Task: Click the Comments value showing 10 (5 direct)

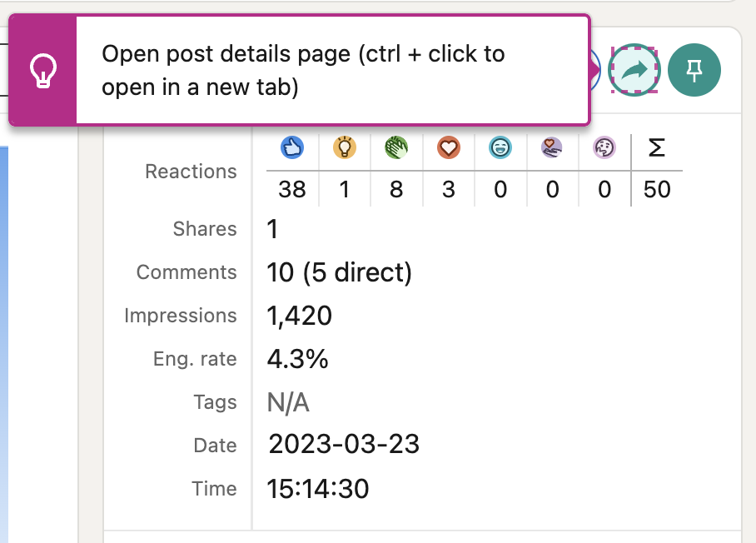Action: click(x=339, y=271)
